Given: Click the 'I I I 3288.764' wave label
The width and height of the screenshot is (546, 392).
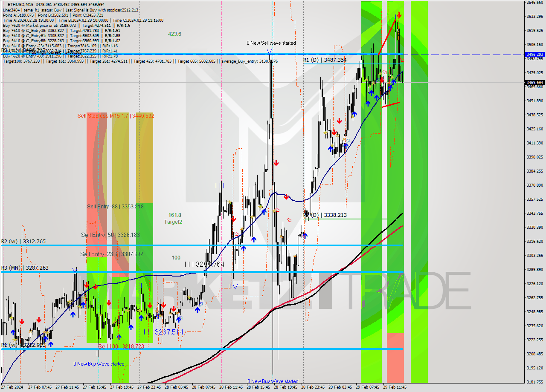Looking at the screenshot, I should (204, 264).
